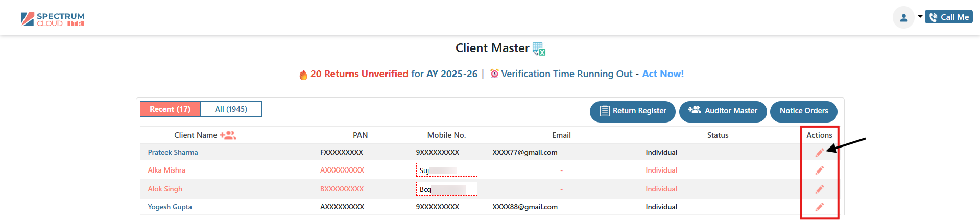The image size is (980, 220).
Task: Click the mobile number field for Alok Singh
Action: [446, 189]
